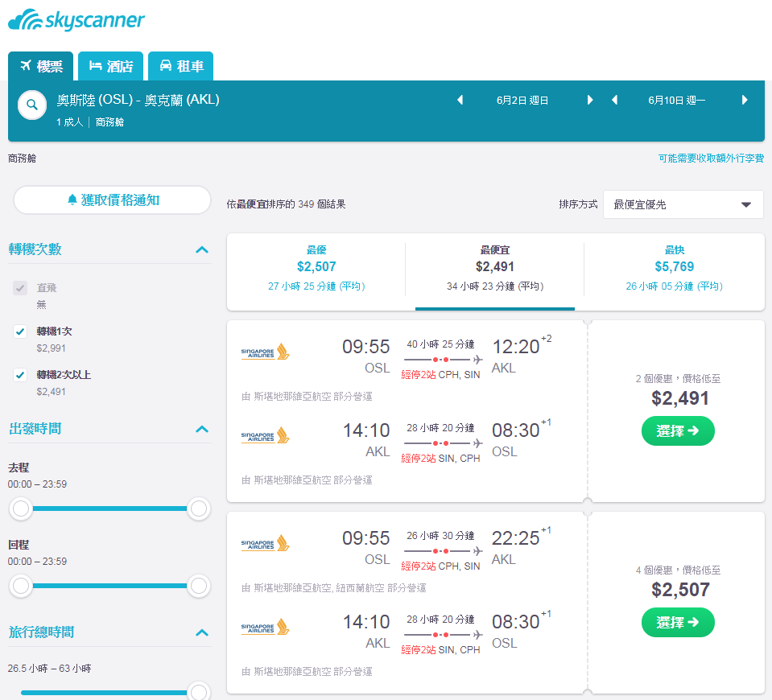Select the $2,491 flight with 選擇 button
Screen dimensions: 772x700
click(678, 430)
